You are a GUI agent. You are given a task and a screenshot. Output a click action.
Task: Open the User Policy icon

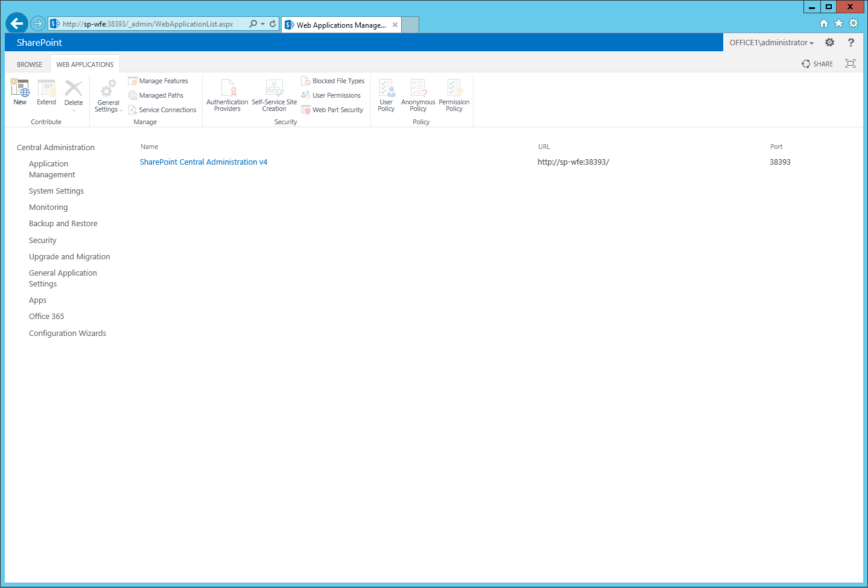(387, 88)
